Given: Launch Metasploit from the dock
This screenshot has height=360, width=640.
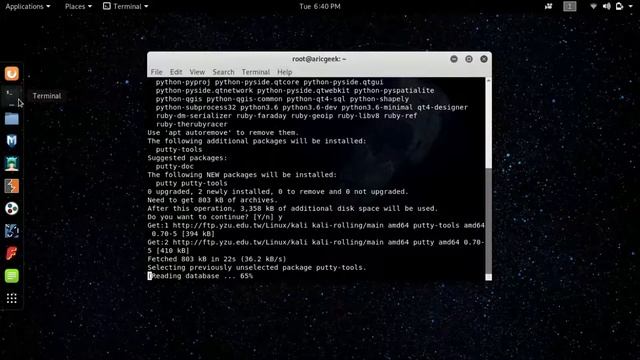Looking at the screenshot, I should (11, 141).
